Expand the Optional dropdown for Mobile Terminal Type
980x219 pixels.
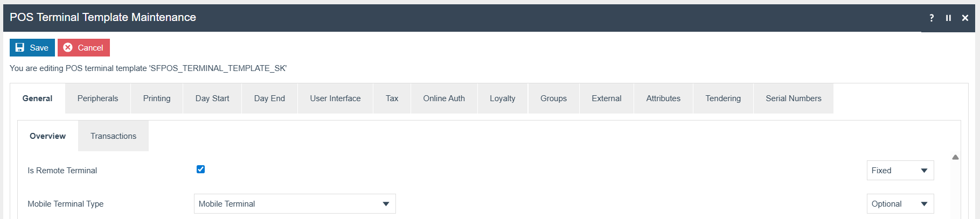[900, 204]
